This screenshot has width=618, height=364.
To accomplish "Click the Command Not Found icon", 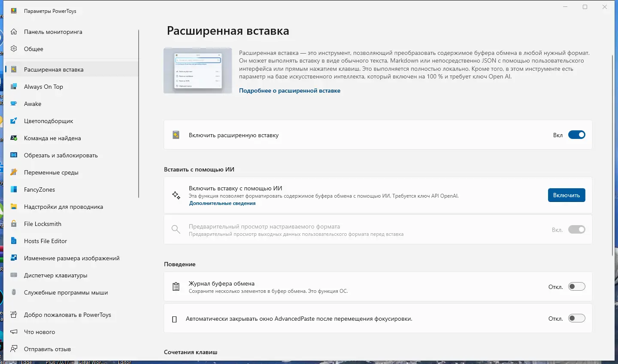I will pos(14,138).
